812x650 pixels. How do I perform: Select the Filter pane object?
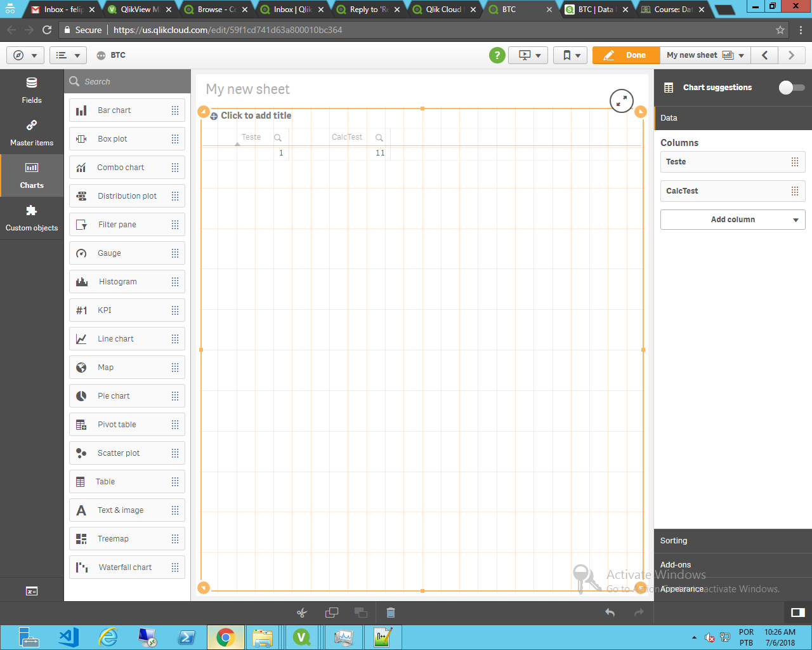(127, 225)
